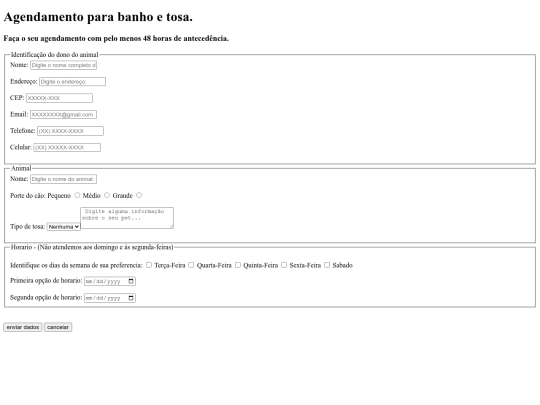Check the Quinta-Feira checkbox
Image resolution: width=540 pixels, height=405 pixels.
238,265
